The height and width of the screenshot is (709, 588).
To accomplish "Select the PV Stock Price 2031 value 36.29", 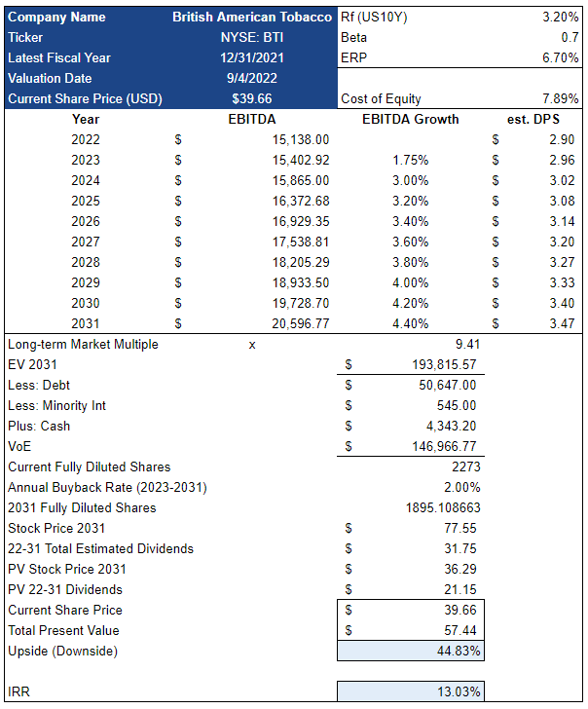I will click(460, 570).
